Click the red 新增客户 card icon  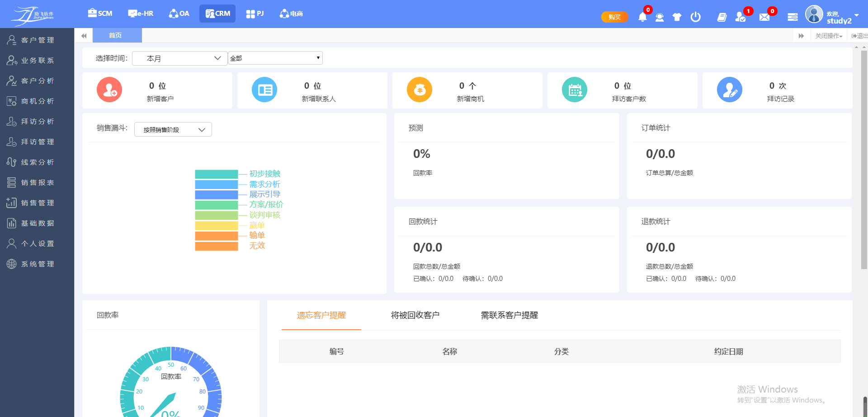coord(109,90)
